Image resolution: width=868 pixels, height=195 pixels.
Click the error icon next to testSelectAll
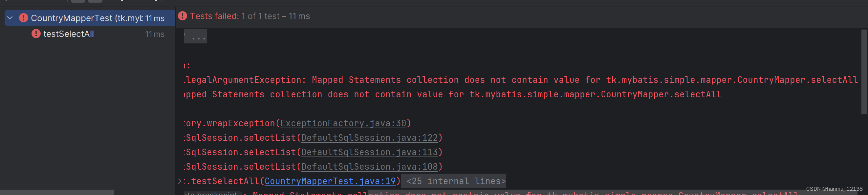point(36,34)
